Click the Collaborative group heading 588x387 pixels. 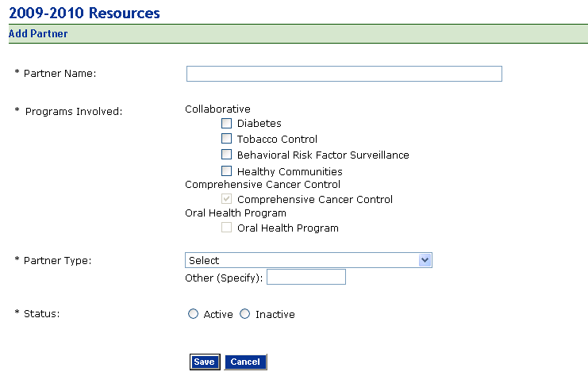[x=217, y=109]
